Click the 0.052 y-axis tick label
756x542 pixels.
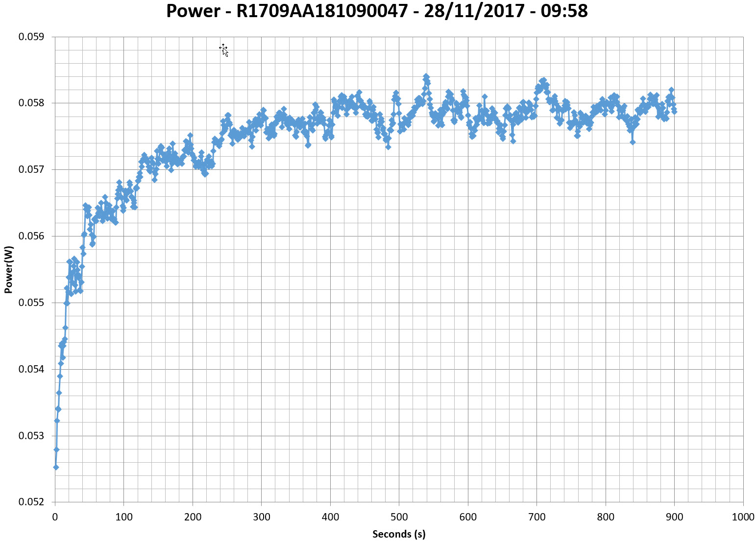(31, 502)
